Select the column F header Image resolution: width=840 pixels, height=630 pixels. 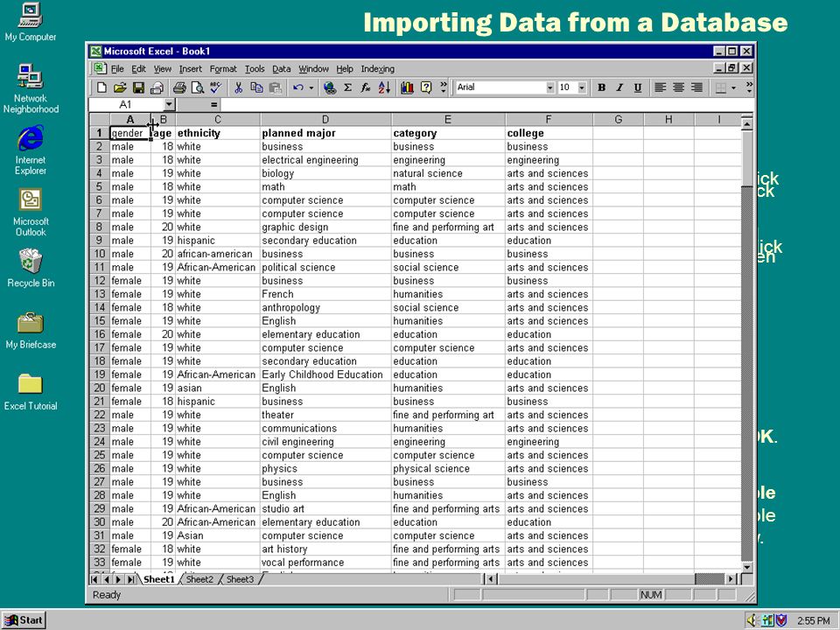click(x=549, y=120)
